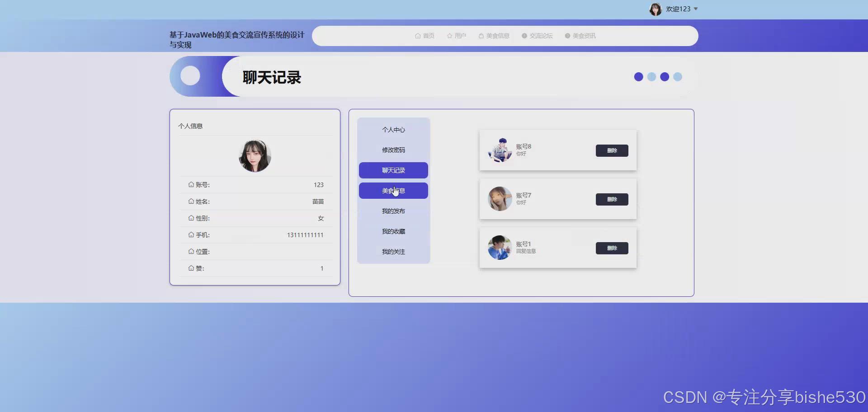Select the first blue carousel dot indicator
Screen dimensions: 868x412
coord(638,77)
